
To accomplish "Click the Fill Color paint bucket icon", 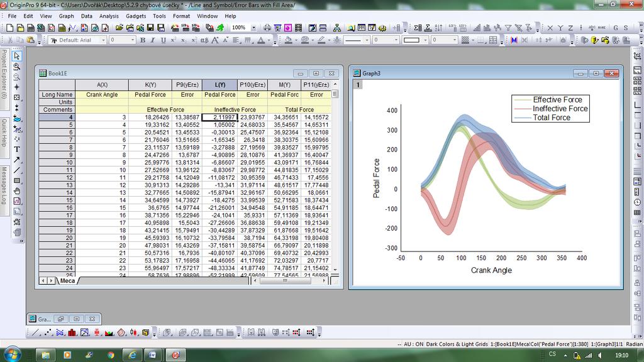I will [289, 40].
